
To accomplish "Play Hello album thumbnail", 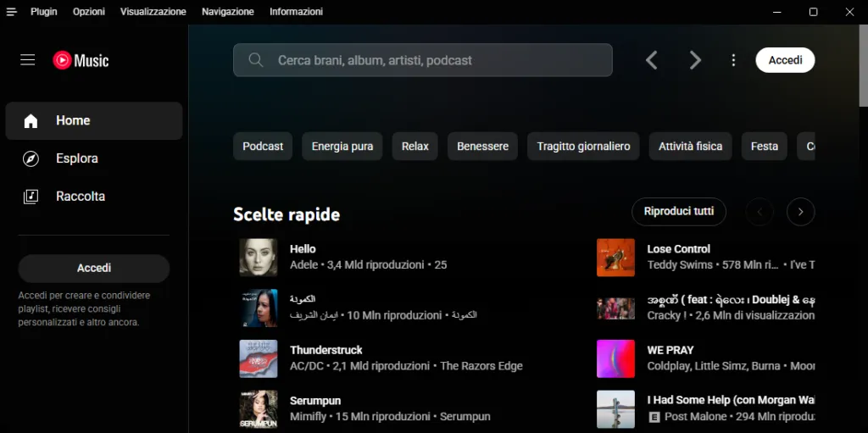I will (258, 257).
